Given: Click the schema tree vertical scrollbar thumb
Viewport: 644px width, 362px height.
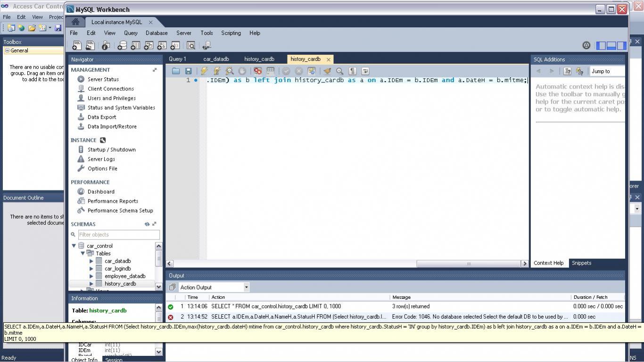Looking at the screenshot, I should (x=158, y=258).
